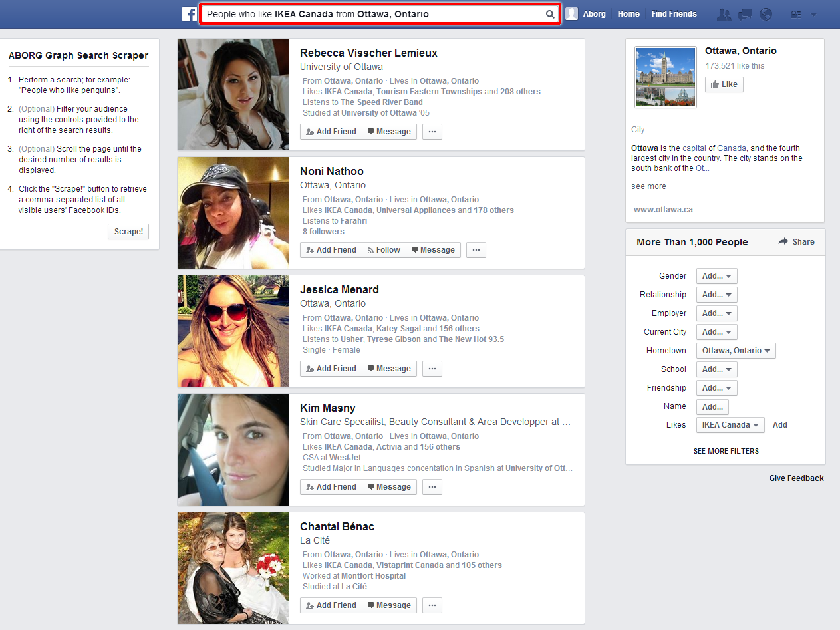
Task: Click 'Montfort Hospital' link
Action: pyautogui.click(x=373, y=576)
